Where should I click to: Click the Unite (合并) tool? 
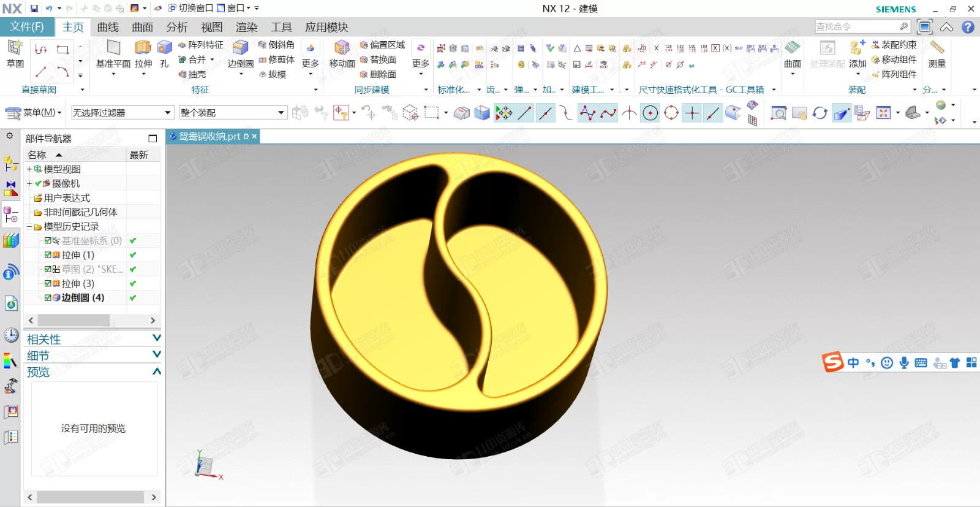point(192,59)
